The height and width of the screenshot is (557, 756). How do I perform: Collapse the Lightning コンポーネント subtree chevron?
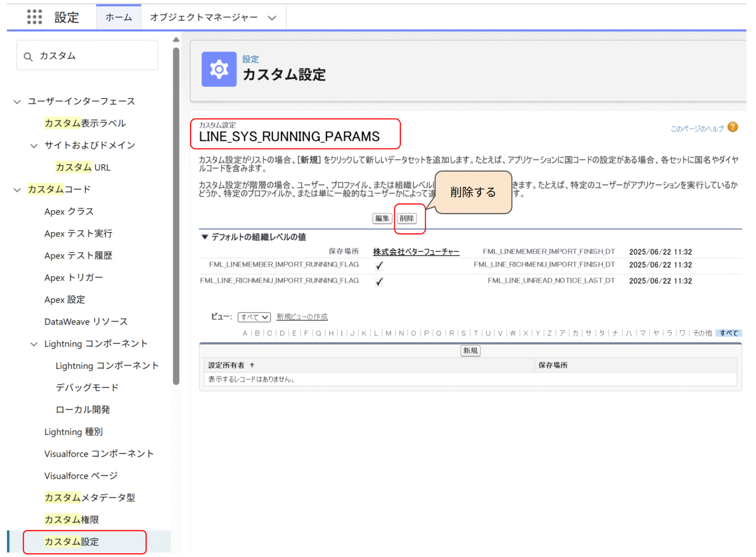click(x=34, y=344)
